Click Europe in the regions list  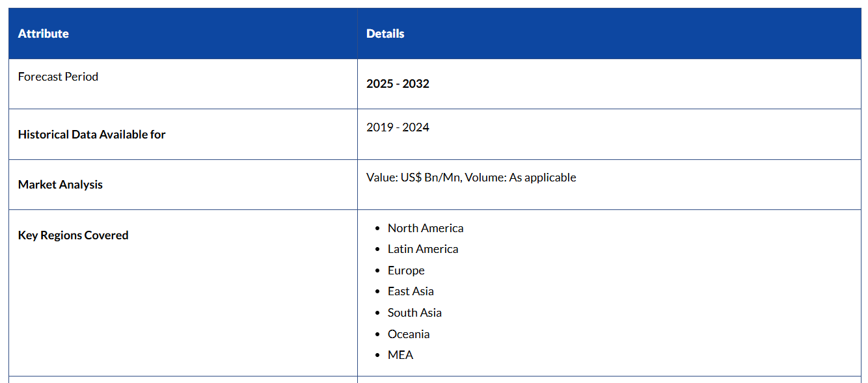[x=406, y=271]
